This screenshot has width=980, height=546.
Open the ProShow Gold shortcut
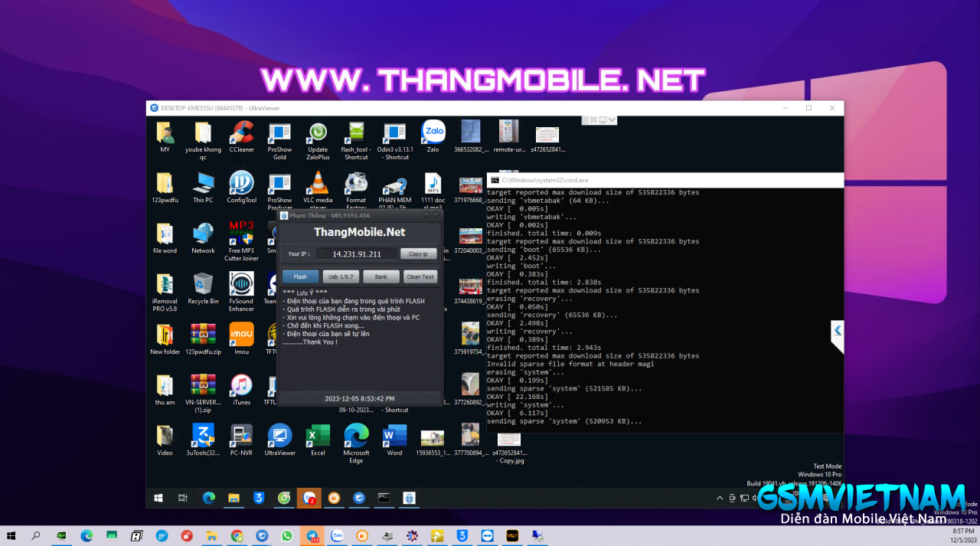(279, 141)
